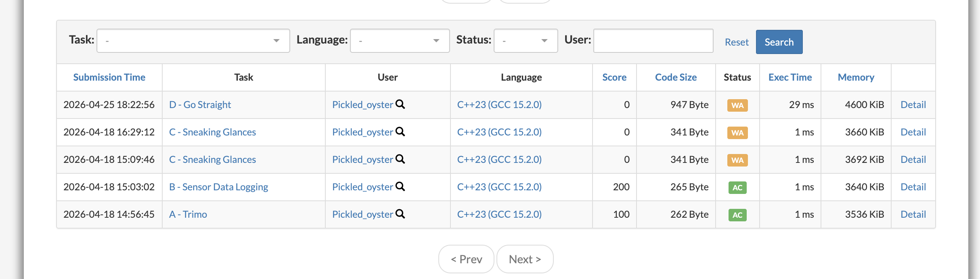Open the Status filter dropdown
This screenshot has width=980, height=279.
[526, 41]
